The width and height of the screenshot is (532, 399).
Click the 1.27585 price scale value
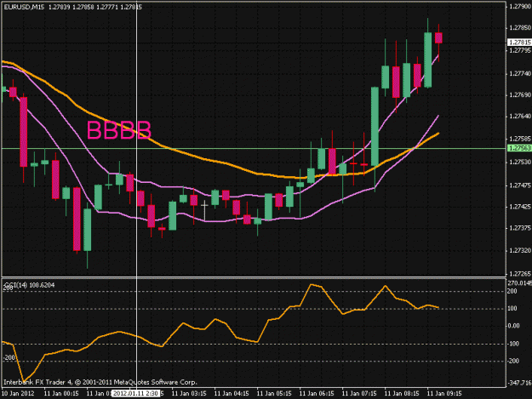coord(520,139)
